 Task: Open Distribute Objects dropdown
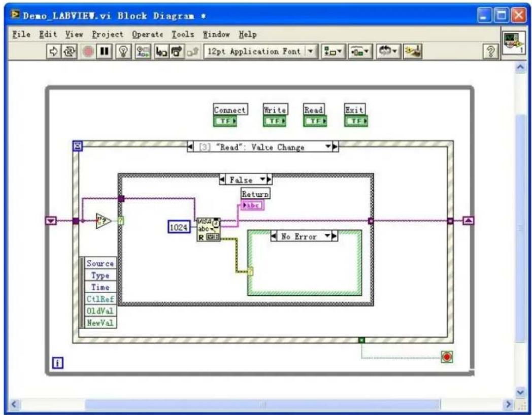[360, 52]
